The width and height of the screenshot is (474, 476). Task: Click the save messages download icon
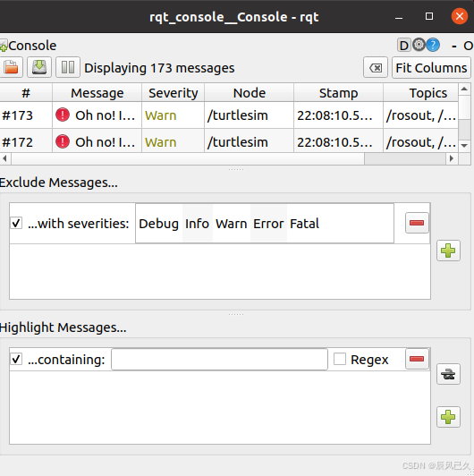[39, 67]
